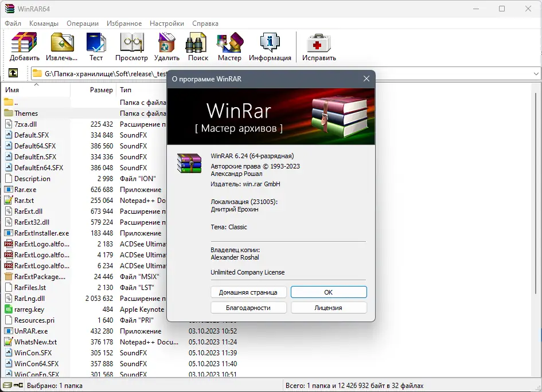Open the Справка menu
This screenshot has height=392, width=542.
(205, 23)
